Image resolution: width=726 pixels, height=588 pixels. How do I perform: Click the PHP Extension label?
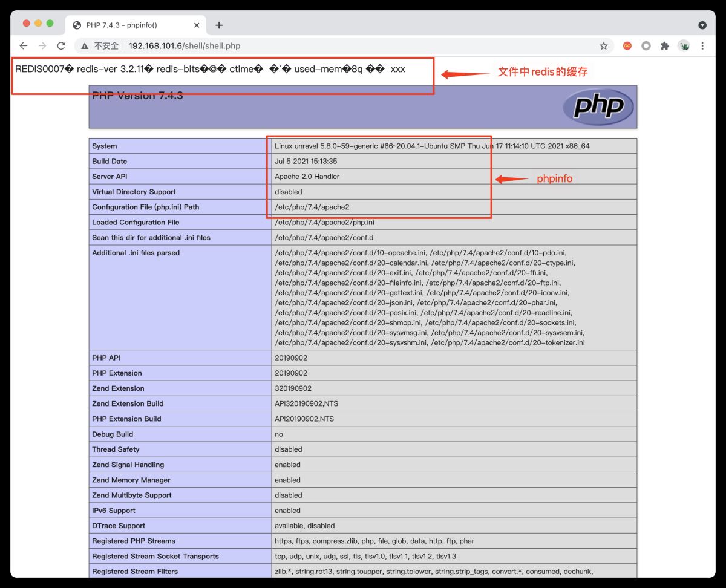117,373
